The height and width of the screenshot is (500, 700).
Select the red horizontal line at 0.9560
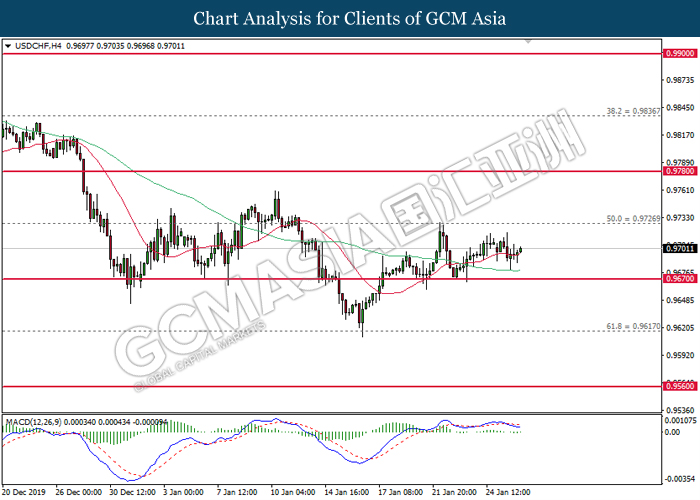[x=330, y=385]
